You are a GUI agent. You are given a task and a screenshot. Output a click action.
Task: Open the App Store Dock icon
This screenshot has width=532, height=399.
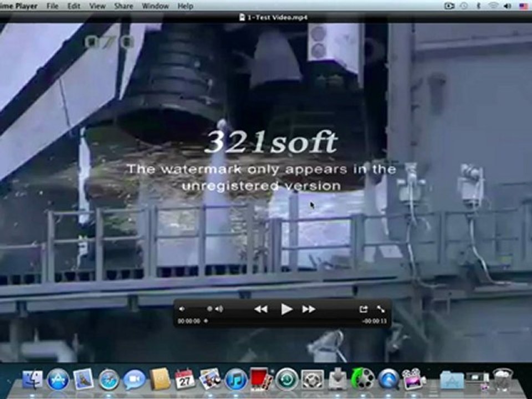[x=58, y=379]
